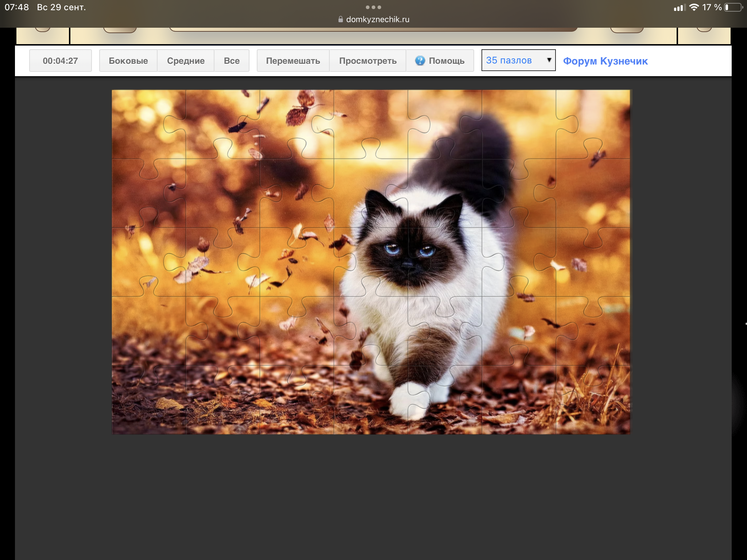This screenshot has height=560, width=747.
Task: Shuffle puzzle with Перемешать button
Action: (x=293, y=61)
